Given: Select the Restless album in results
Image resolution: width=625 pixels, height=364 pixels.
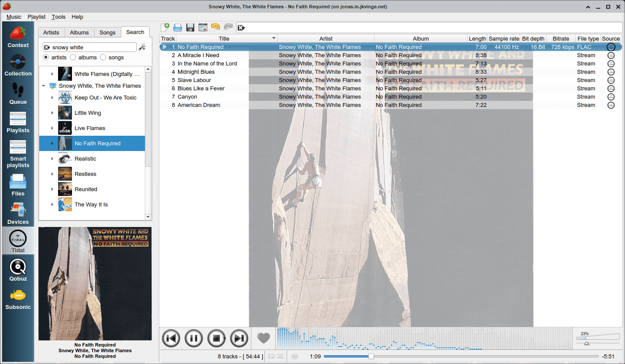Looking at the screenshot, I should [x=86, y=174].
